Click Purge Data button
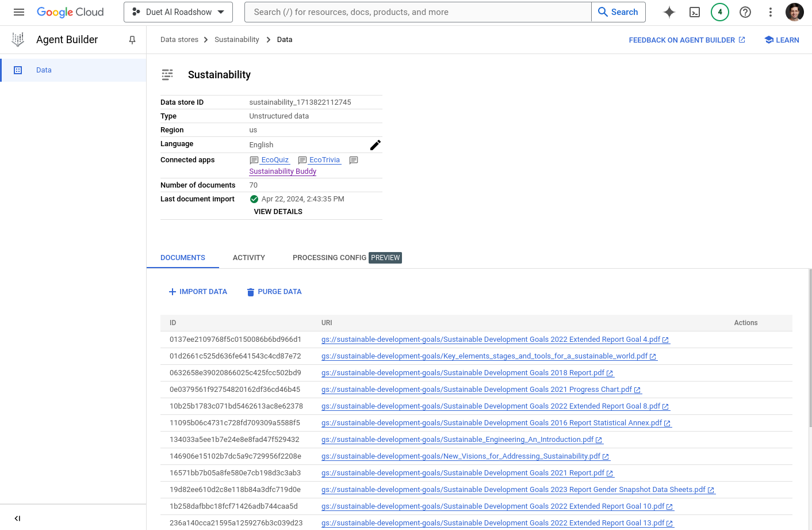 click(x=274, y=292)
